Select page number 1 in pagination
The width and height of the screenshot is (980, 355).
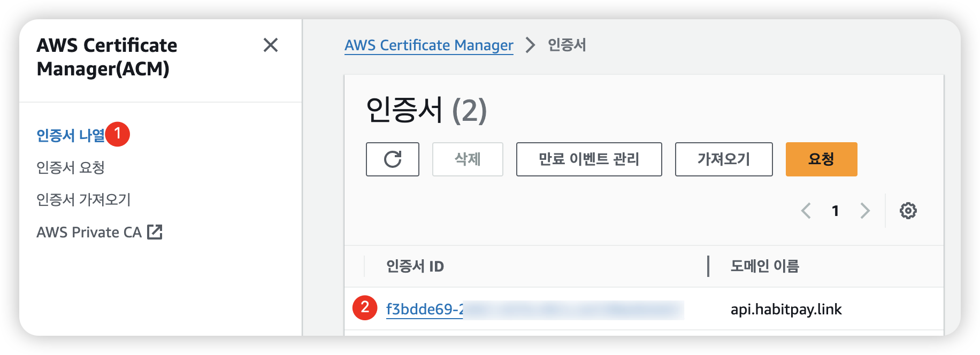835,211
